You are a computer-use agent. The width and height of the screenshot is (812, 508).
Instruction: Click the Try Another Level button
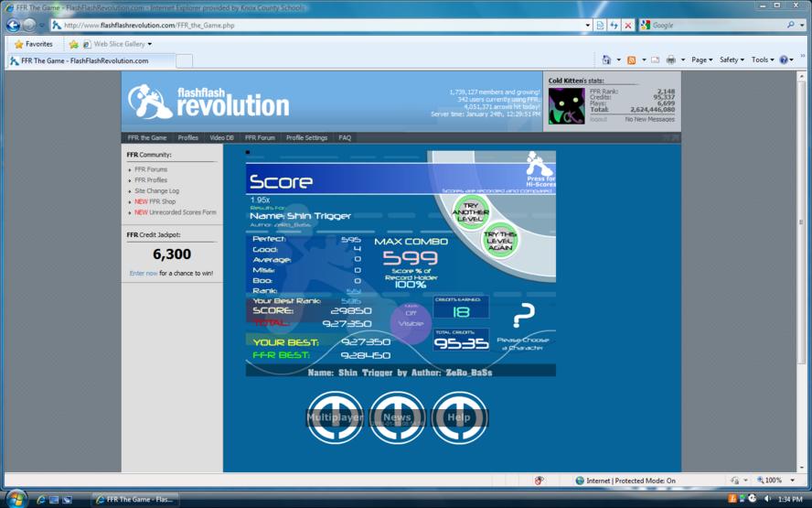pyautogui.click(x=470, y=212)
